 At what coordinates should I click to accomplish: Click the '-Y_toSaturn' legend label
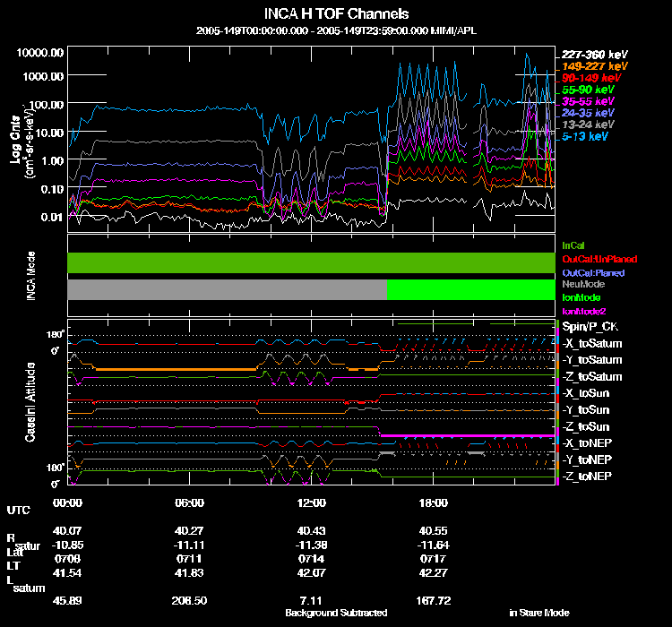592,359
